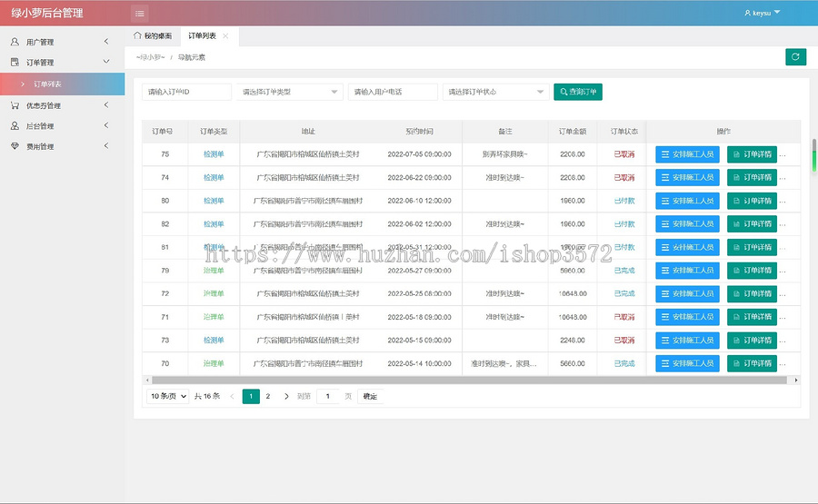
Task: View order details for order 79
Action: (752, 270)
